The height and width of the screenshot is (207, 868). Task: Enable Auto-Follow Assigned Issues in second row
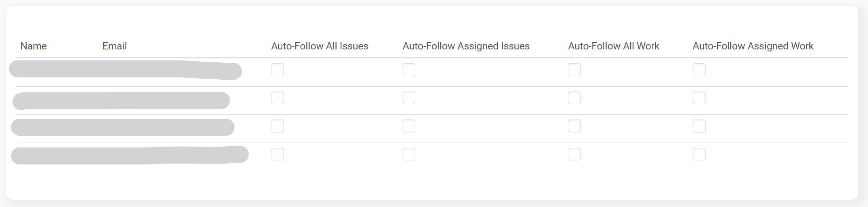pos(409,98)
